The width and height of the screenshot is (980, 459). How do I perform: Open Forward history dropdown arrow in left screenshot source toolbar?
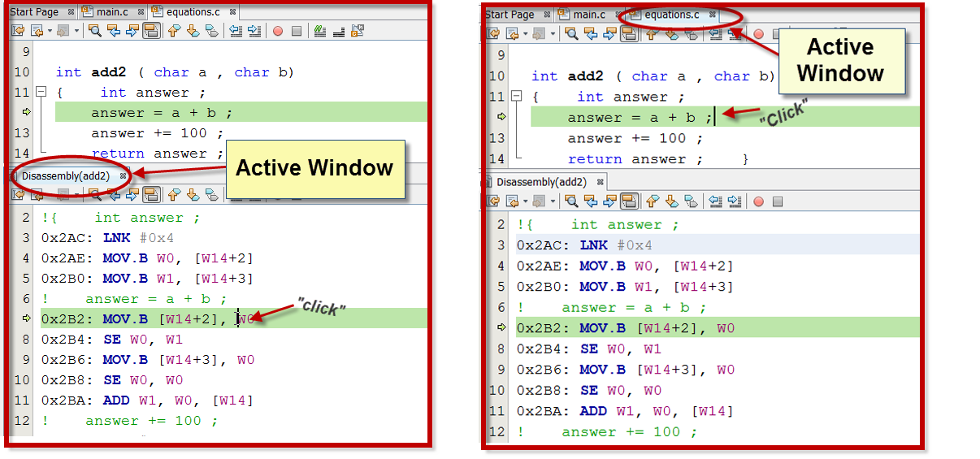click(x=76, y=31)
